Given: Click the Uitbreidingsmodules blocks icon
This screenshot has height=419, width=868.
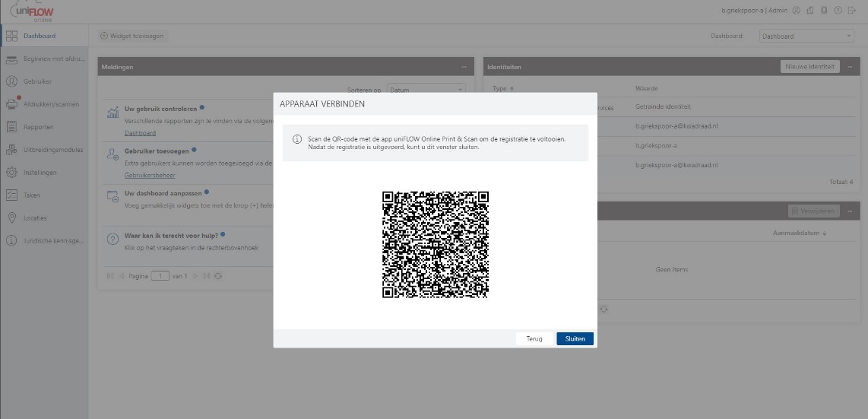Looking at the screenshot, I should click(11, 150).
